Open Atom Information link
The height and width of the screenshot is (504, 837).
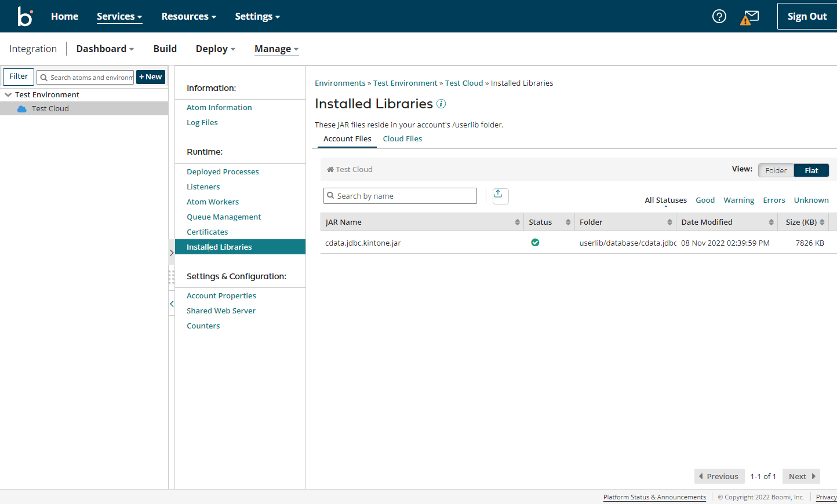[x=219, y=108]
